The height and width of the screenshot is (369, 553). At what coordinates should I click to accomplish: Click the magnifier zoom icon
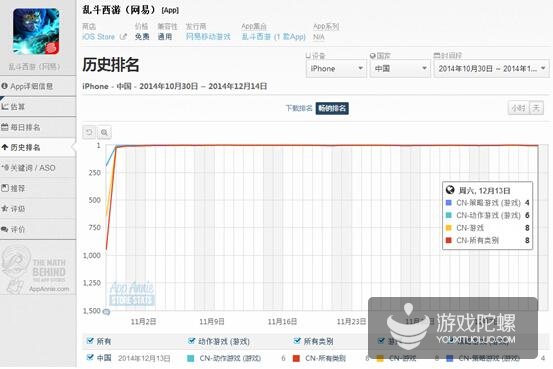point(104,132)
